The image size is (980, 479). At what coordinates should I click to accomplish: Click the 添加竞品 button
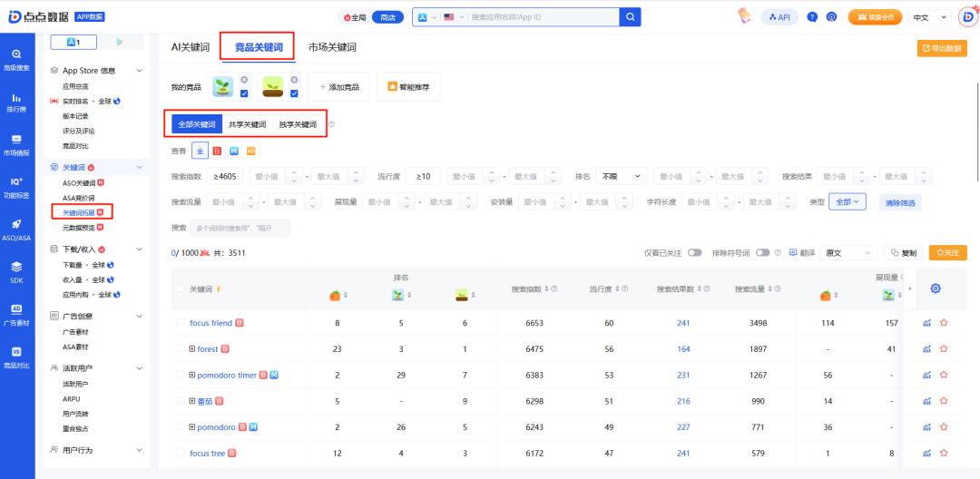coord(338,87)
